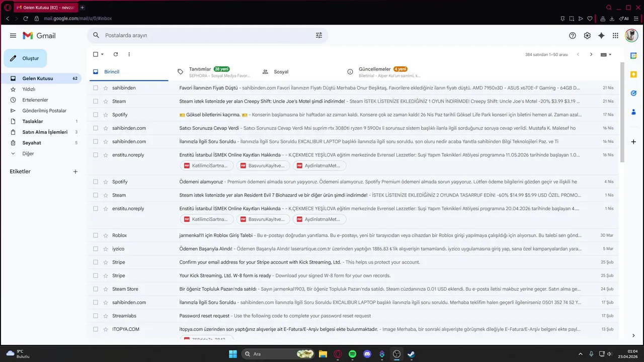This screenshot has height=362, width=644.
Task: Create new label with Etiketler plus icon
Action: click(x=75, y=171)
